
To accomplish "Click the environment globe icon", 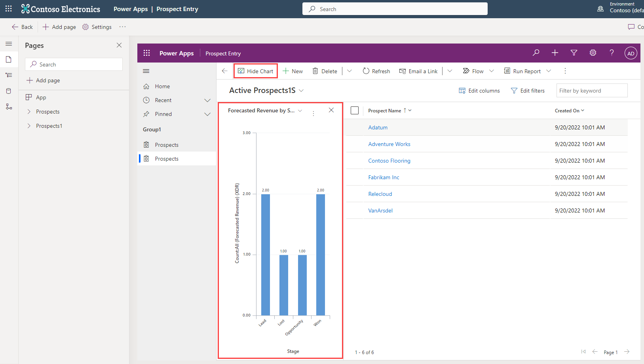I will (600, 9).
